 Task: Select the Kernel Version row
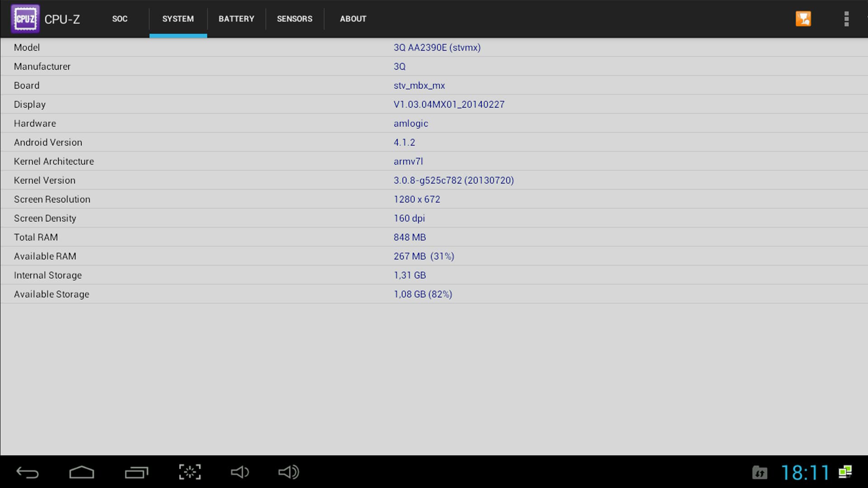(x=434, y=180)
